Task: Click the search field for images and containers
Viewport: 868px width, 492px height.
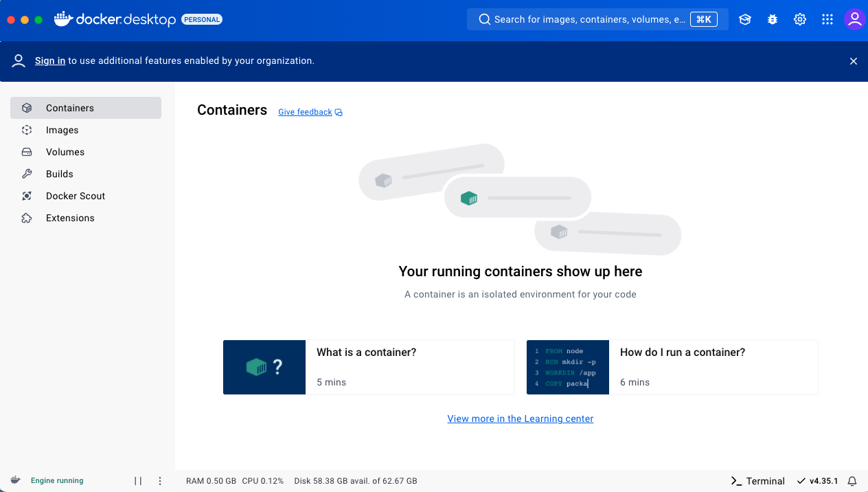Action: tap(591, 19)
